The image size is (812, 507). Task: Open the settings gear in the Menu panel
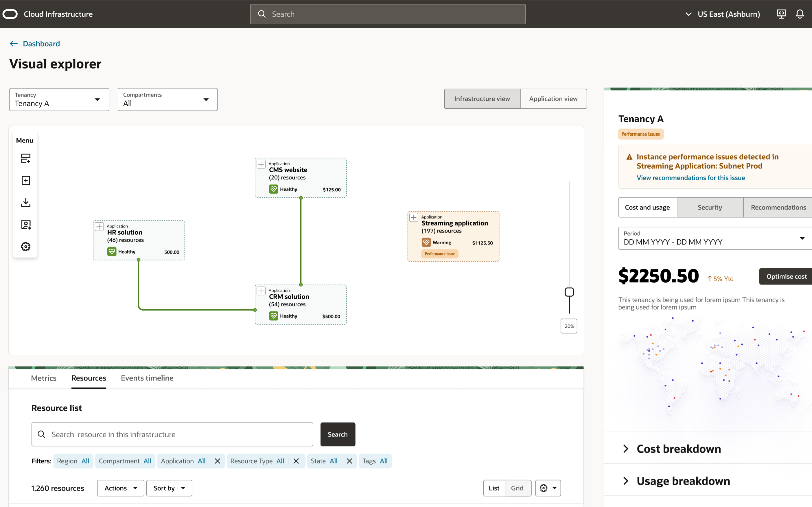tap(25, 247)
